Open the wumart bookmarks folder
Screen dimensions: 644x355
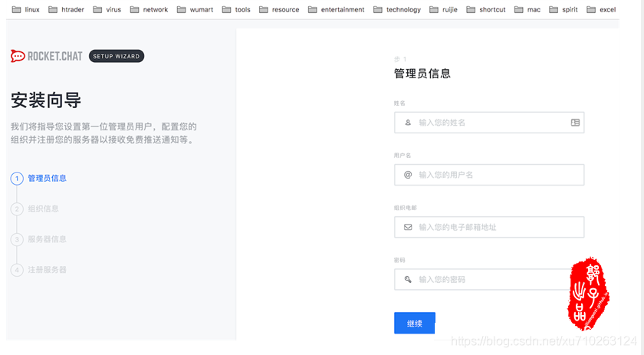tap(195, 9)
